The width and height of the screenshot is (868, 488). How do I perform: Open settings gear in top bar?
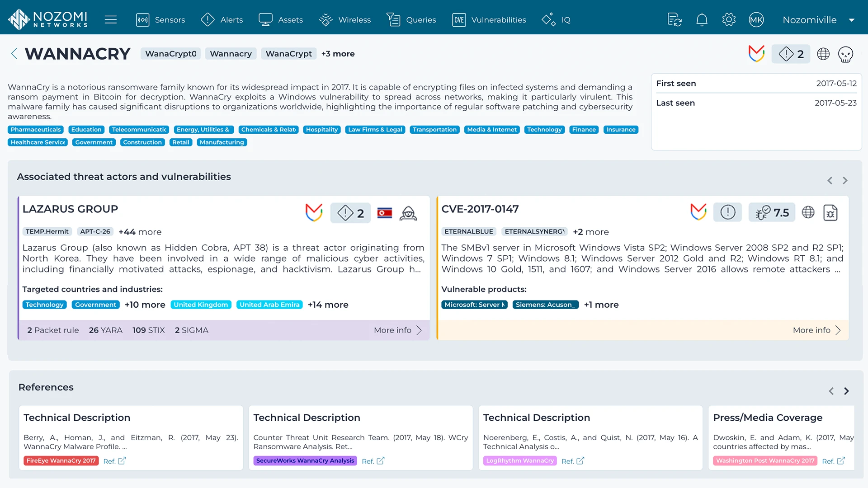click(729, 20)
